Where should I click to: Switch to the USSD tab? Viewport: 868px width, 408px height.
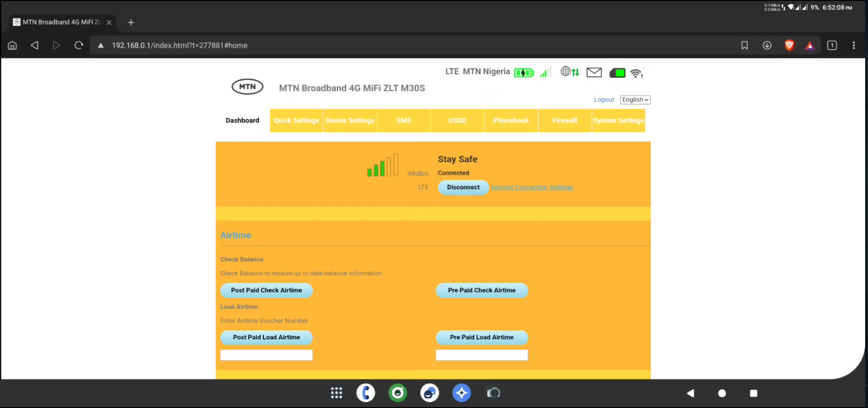[x=457, y=121]
